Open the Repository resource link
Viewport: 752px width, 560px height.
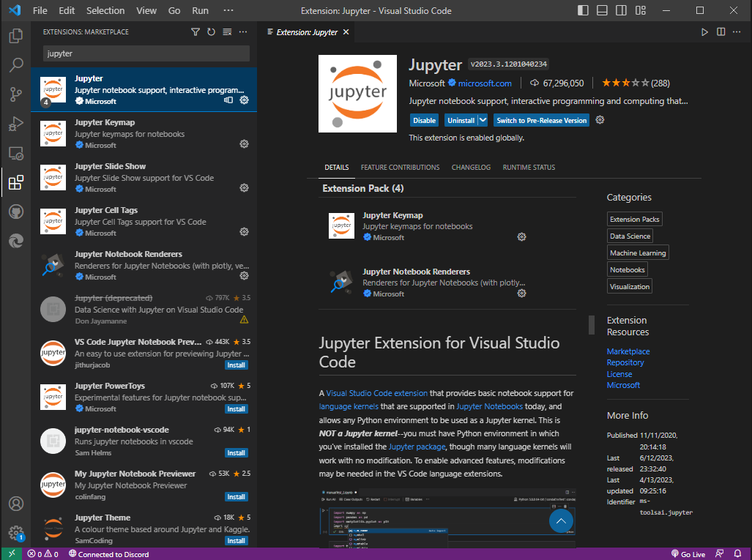pyautogui.click(x=625, y=362)
